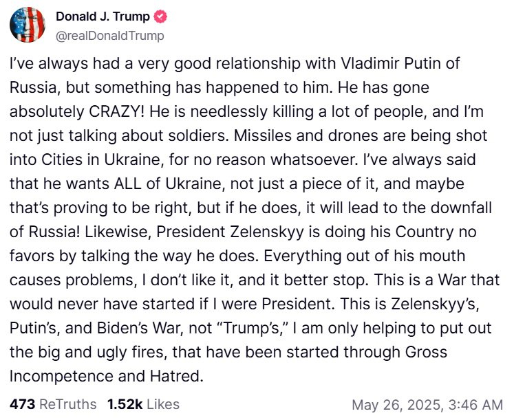Open the May 26, 2025 timestamp permalink

[427, 404]
